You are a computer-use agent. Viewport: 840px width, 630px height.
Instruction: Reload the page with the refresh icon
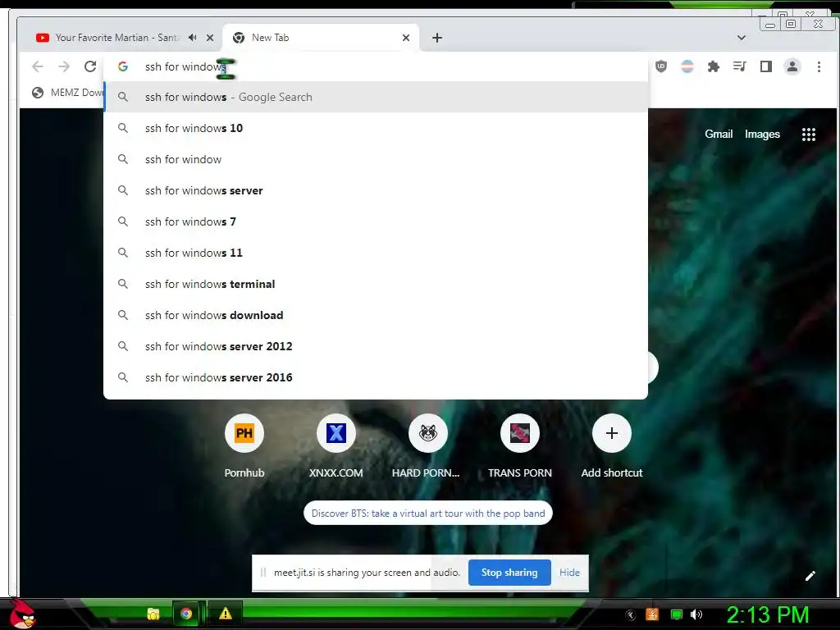(90, 66)
